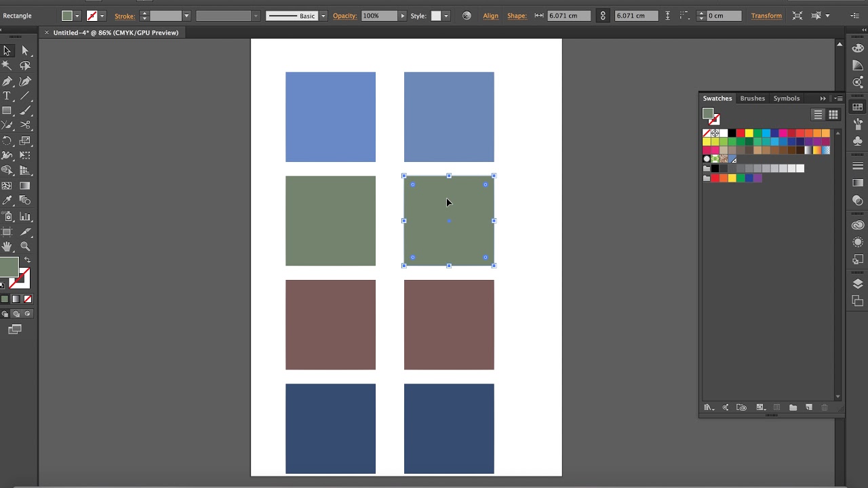Image resolution: width=868 pixels, height=488 pixels.
Task: Open the Align panel link
Action: click(x=490, y=16)
